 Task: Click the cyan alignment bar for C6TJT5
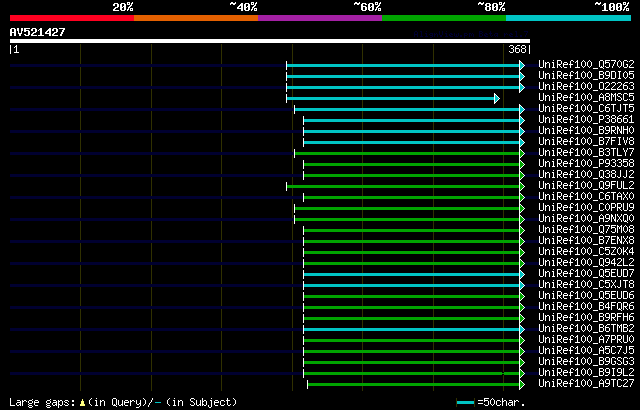407,109
